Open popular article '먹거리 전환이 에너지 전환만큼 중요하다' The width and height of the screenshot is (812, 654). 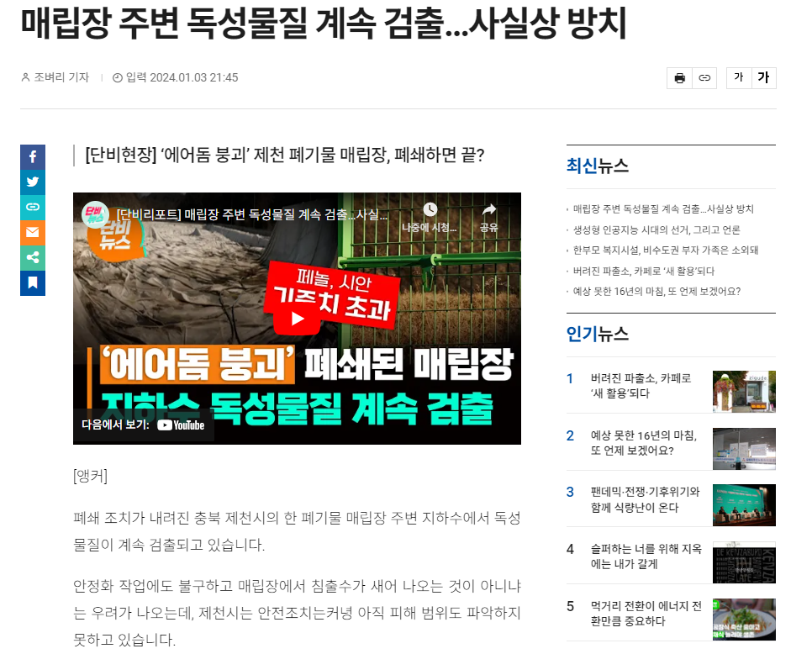pos(646,614)
